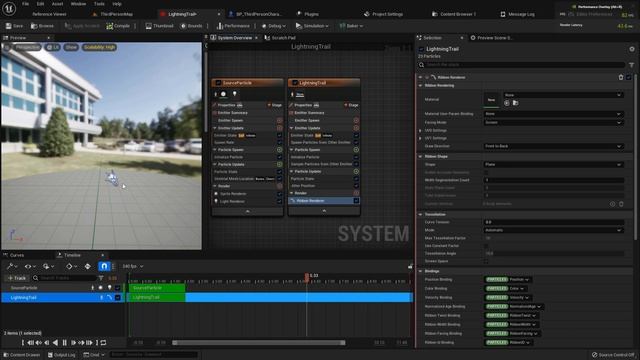Click the timeline track filter icon

(x=101, y=278)
